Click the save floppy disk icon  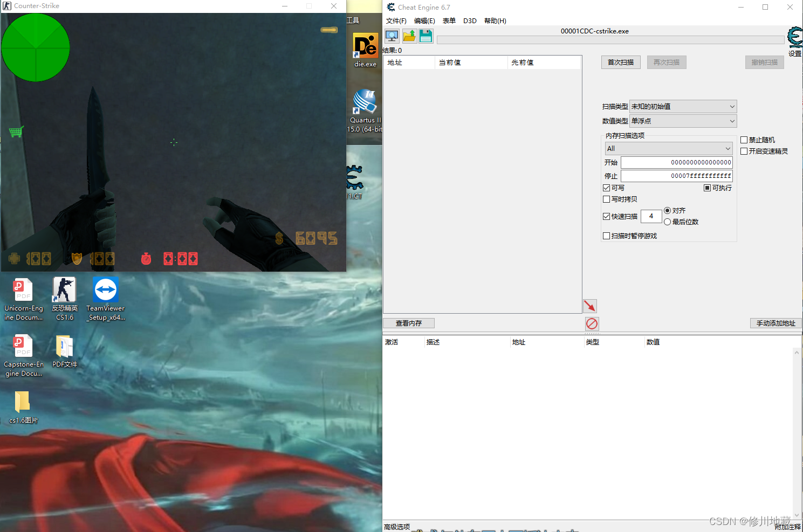click(x=426, y=36)
